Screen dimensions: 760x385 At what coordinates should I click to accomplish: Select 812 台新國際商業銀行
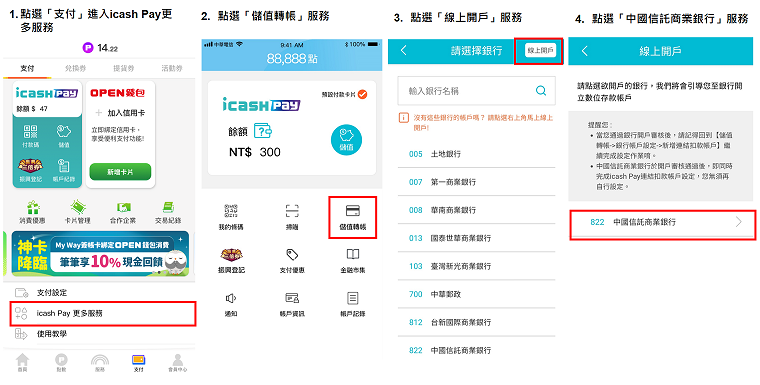point(476,322)
